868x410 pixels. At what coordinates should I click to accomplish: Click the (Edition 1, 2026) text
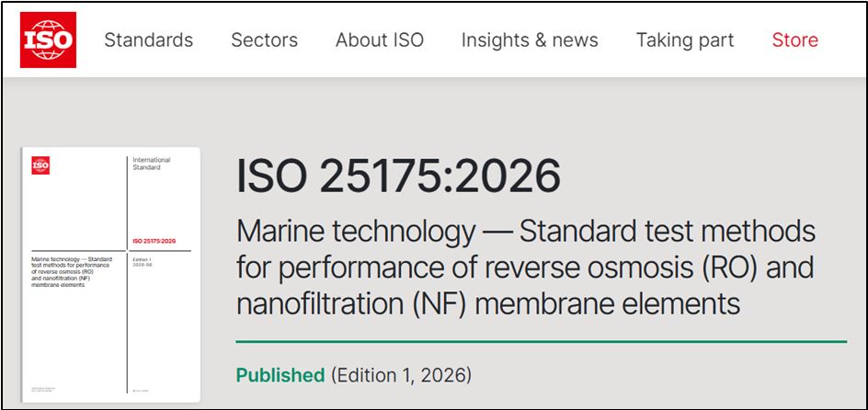(x=401, y=375)
